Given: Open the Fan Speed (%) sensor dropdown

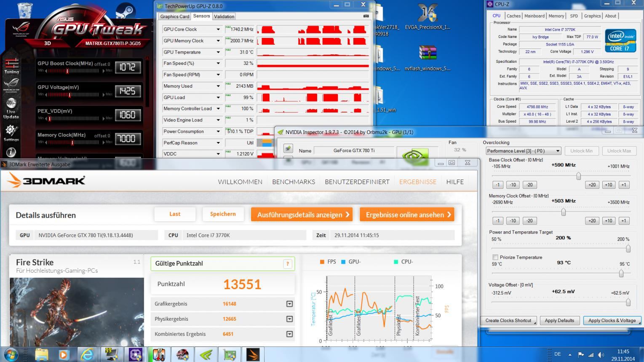Looking at the screenshot, I should (218, 64).
